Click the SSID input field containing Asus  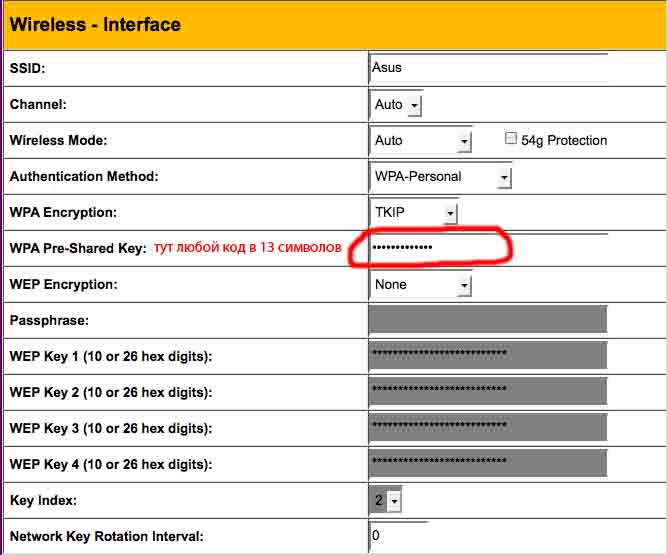(488, 68)
